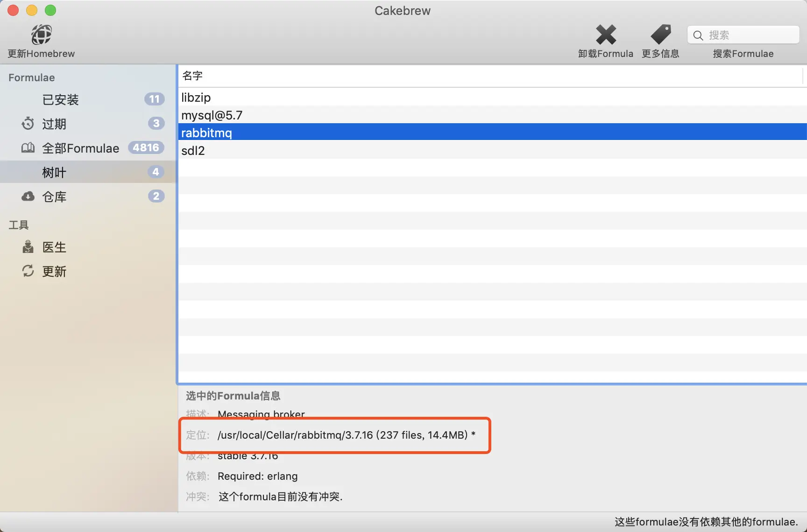807x532 pixels.
Task: Click the 更新Homebrew label
Action: (41, 54)
